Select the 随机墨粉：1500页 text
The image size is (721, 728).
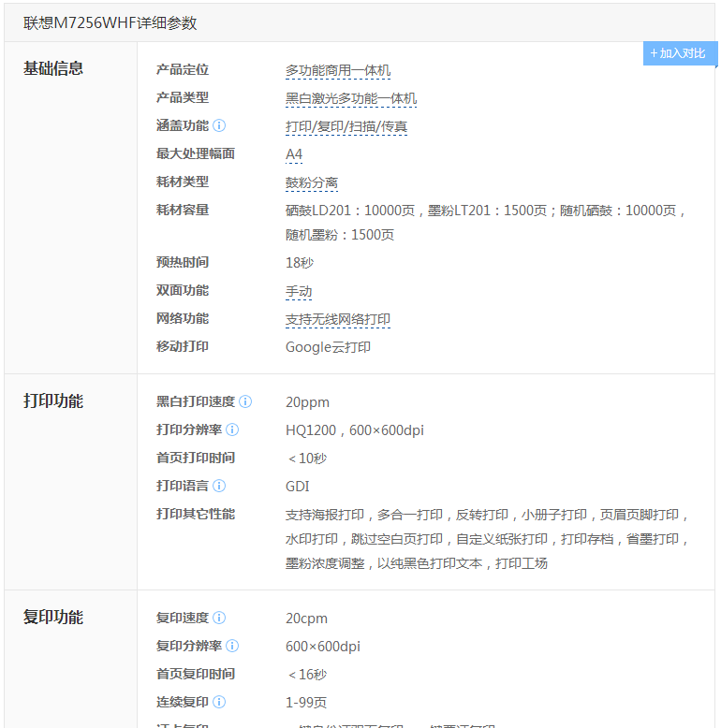[x=340, y=235]
